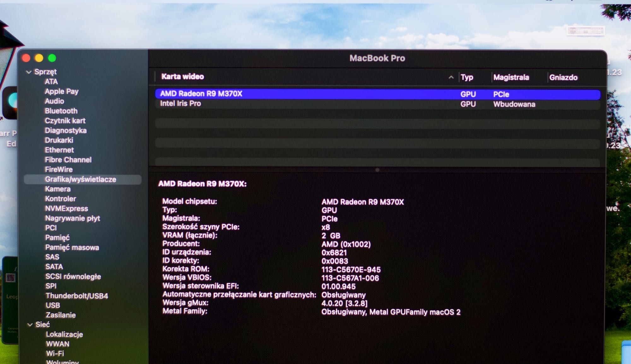Click the Wbudowana cell for Intel Iris Pro
The image size is (631, 364).
click(x=514, y=104)
